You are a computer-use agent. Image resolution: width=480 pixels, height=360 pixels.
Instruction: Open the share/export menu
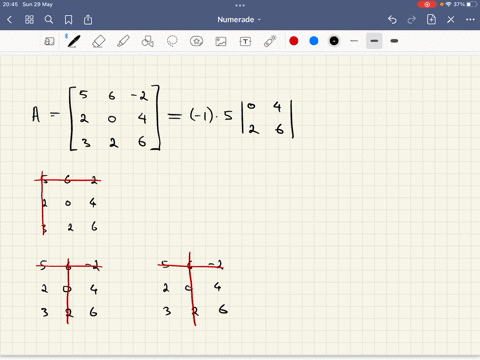(88, 20)
